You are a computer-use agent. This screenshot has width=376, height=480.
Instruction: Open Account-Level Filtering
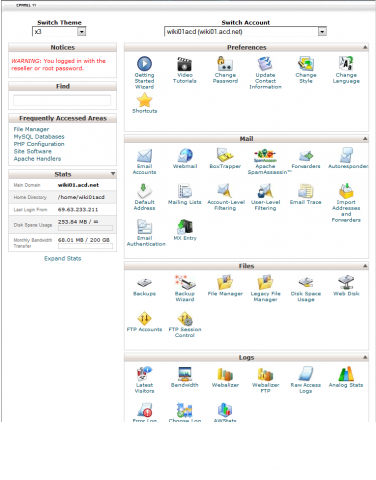[x=226, y=197]
